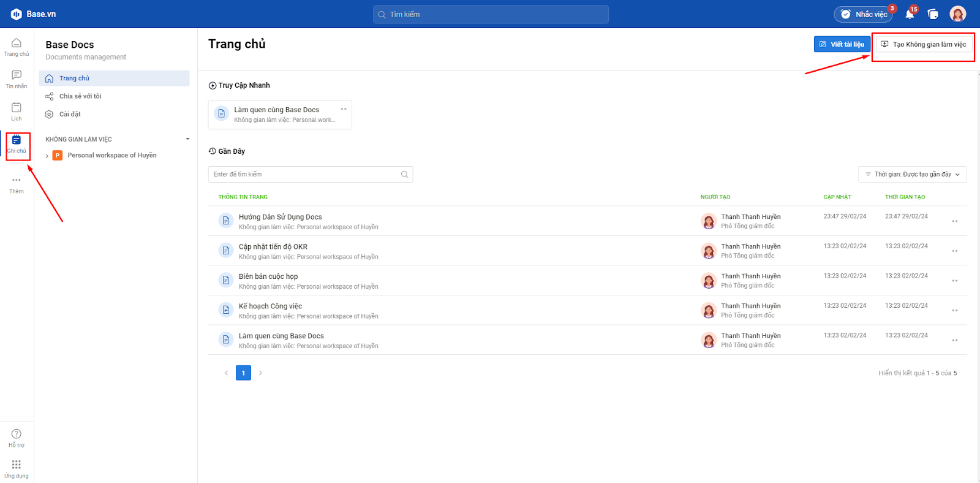Open the Lịch calendar icon
Screen dimensions: 980x483
pos(17,112)
